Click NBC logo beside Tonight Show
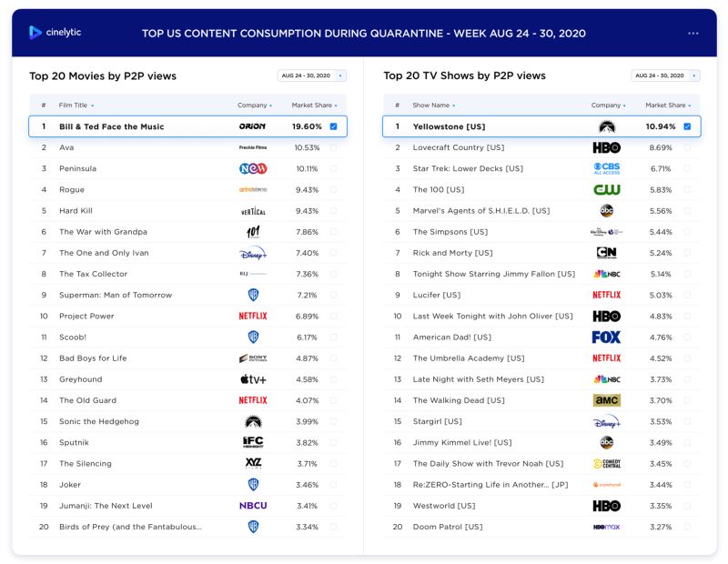728x564 pixels. point(607,274)
